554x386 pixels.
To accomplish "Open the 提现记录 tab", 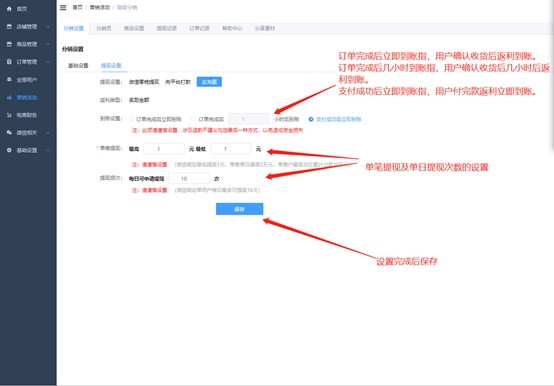I will tap(167, 28).
